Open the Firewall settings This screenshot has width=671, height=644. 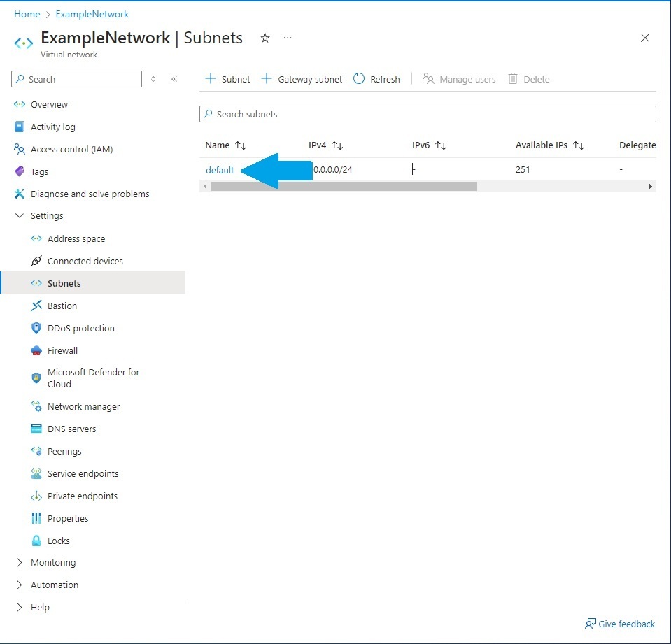tap(62, 350)
